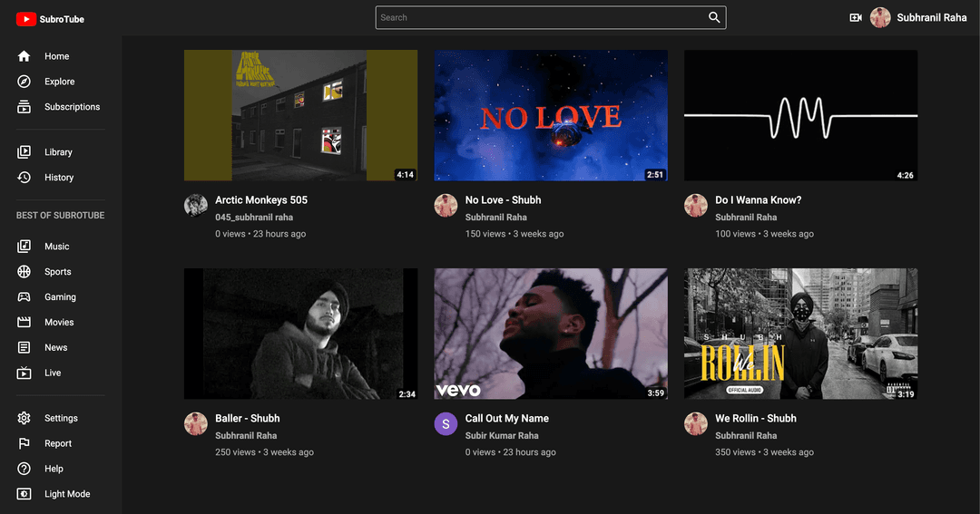
Task: Click the Light Mode icon in sidebar
Action: coord(24,494)
